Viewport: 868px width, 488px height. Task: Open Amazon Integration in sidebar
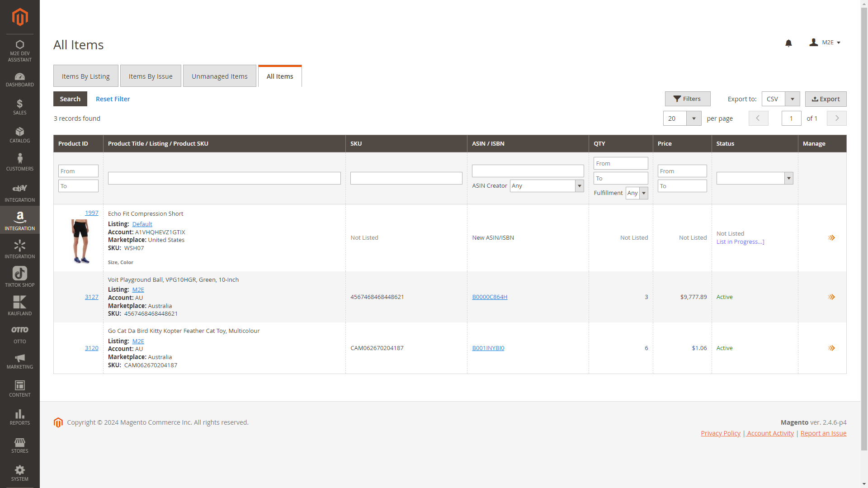click(x=20, y=220)
